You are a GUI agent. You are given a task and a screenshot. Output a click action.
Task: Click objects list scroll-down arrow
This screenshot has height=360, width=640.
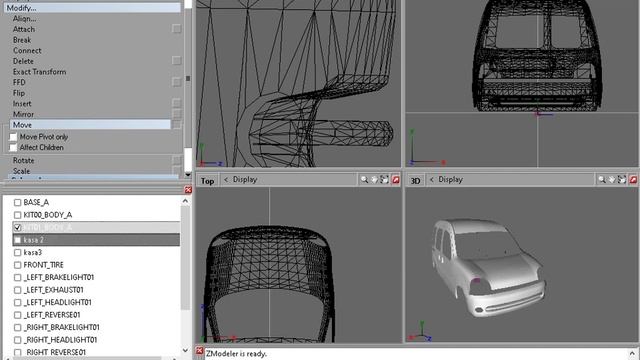[x=185, y=350]
